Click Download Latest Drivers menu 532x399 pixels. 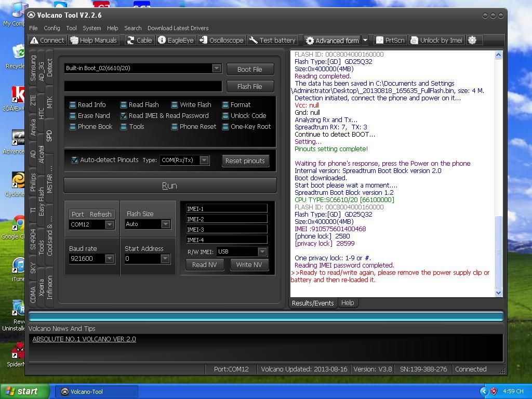[178, 28]
